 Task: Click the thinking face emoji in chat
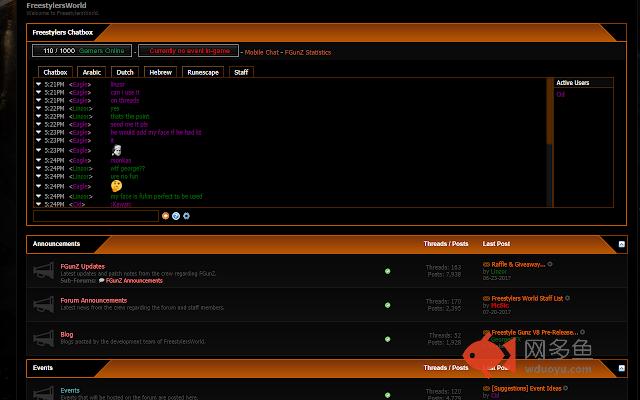(116, 186)
